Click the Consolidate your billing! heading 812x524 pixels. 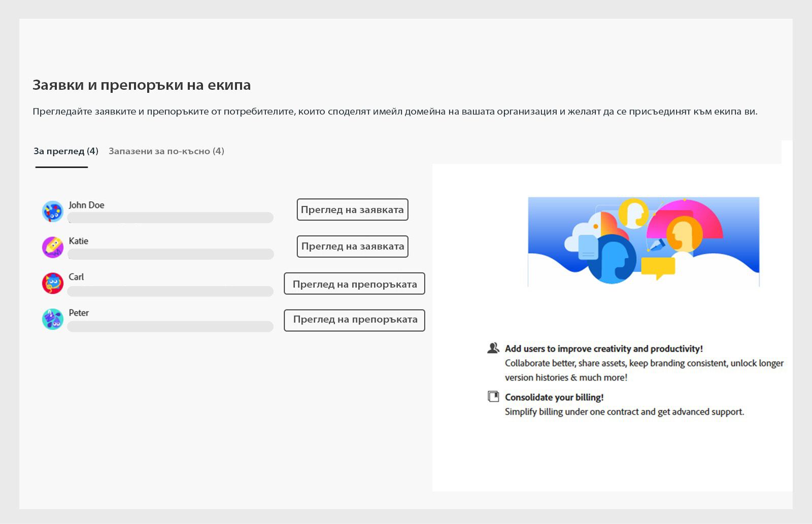pyautogui.click(x=554, y=397)
